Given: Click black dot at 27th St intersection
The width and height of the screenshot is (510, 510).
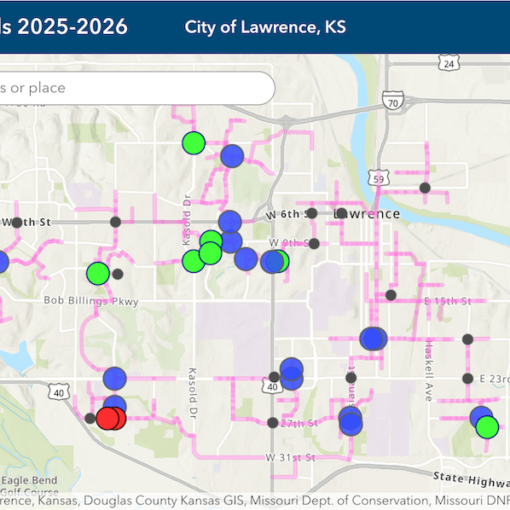Looking at the screenshot, I should point(273,423).
